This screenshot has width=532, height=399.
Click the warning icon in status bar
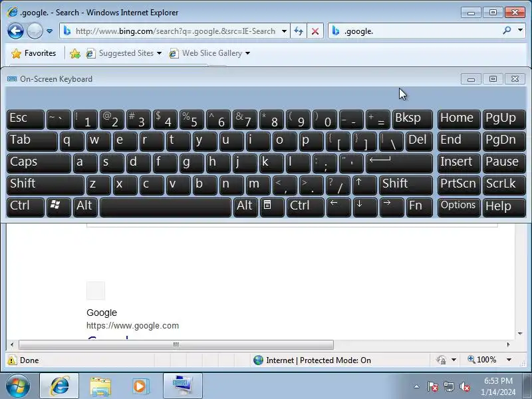pyautogui.click(x=12, y=360)
